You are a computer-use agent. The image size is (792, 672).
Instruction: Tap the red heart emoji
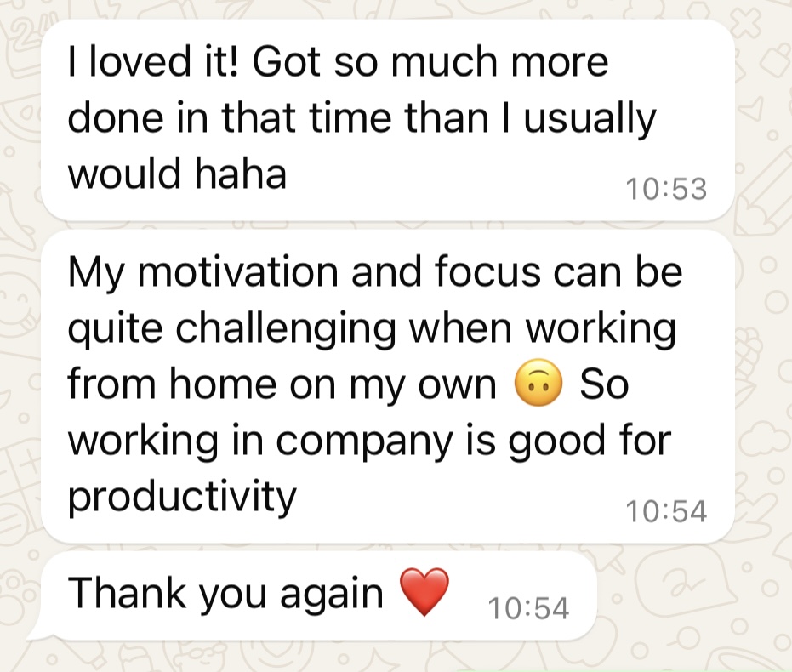pos(423,593)
